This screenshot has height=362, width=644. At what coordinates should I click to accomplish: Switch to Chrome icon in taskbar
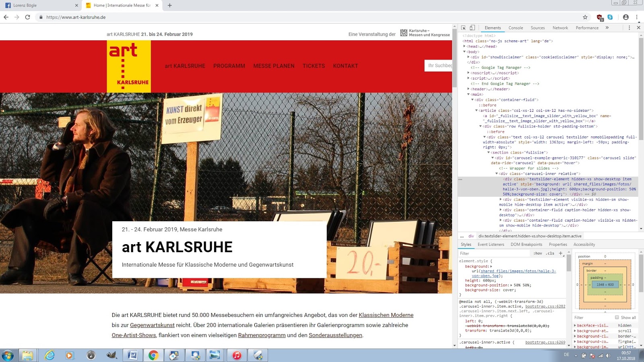click(153, 355)
